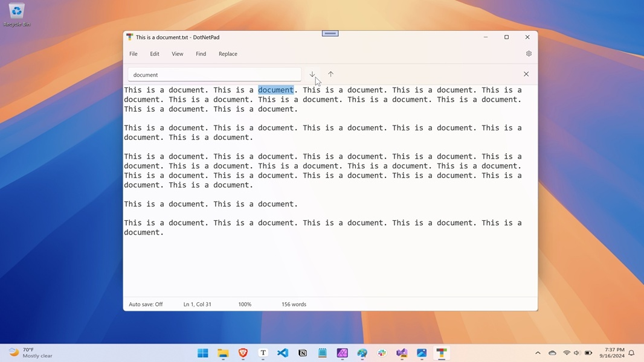
Task: Open DotNetPad settings with the gear icon
Action: point(529,54)
